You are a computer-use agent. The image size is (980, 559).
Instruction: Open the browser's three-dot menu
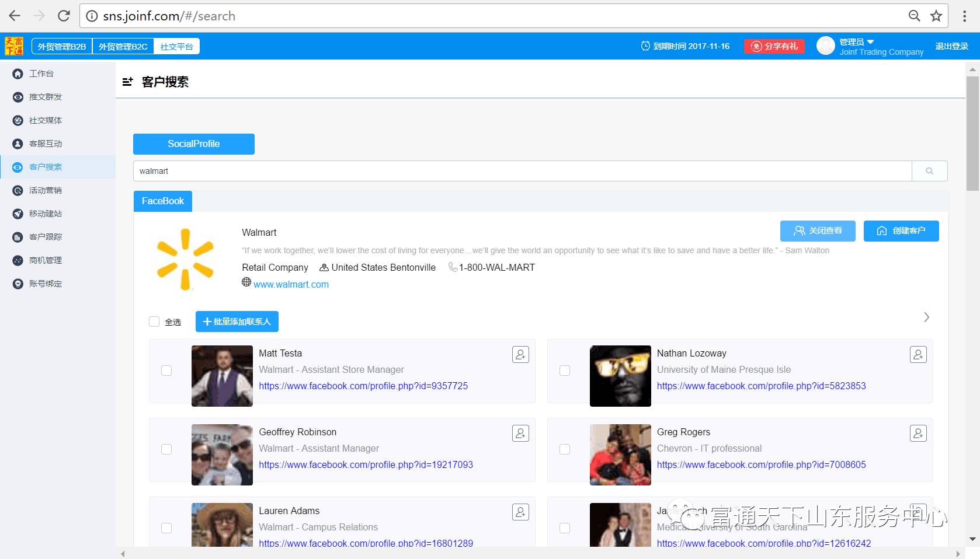pos(964,16)
